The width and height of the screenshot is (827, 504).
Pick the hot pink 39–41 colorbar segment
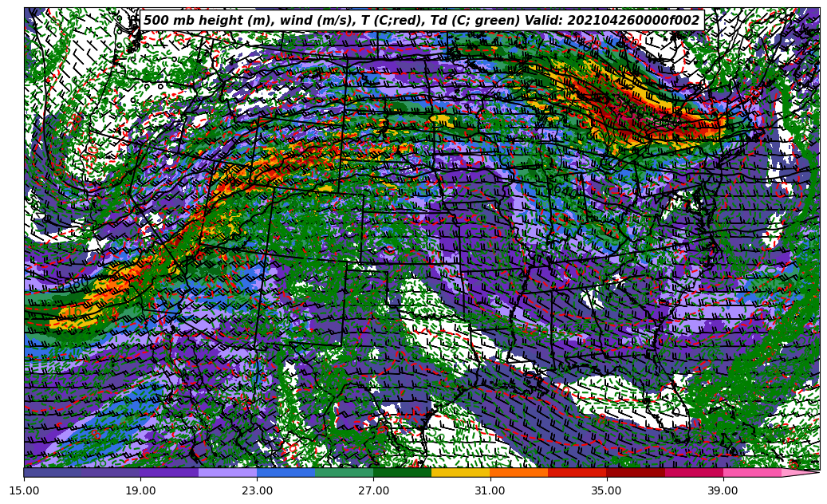tap(752, 472)
